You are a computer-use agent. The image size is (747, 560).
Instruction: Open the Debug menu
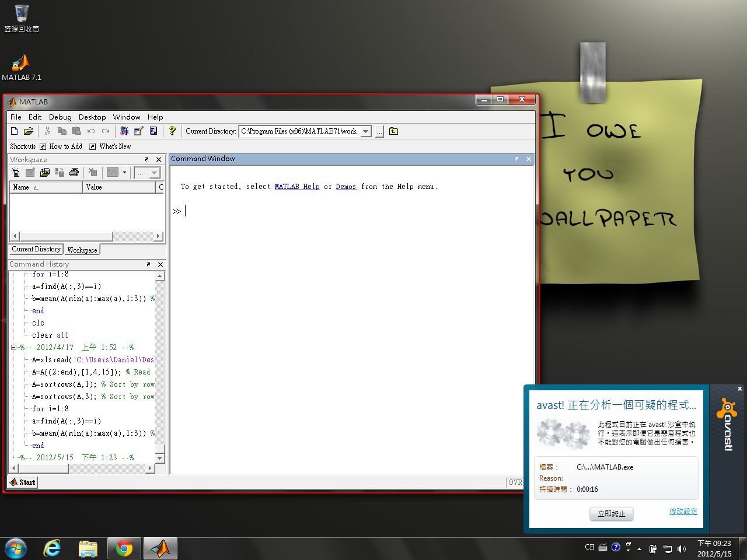[60, 117]
